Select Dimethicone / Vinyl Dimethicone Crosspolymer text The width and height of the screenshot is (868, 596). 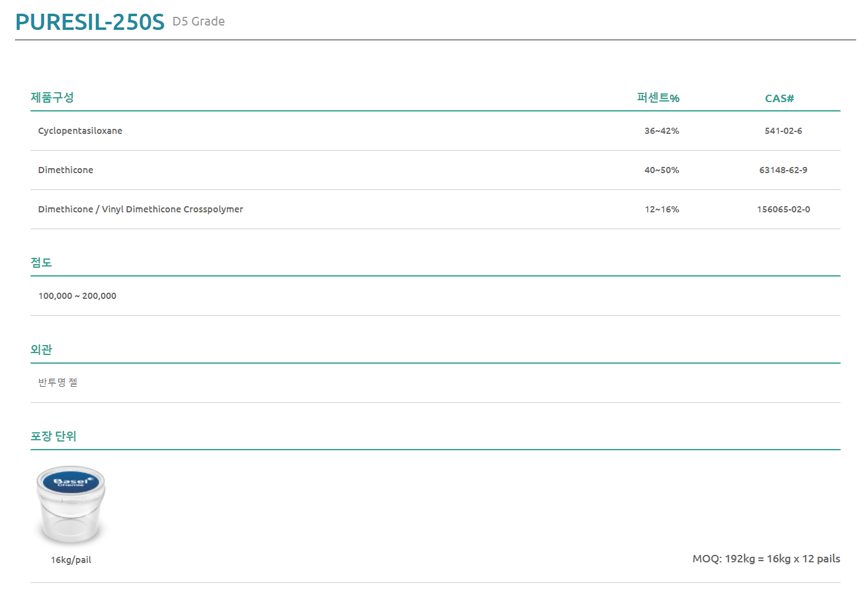coord(141,209)
